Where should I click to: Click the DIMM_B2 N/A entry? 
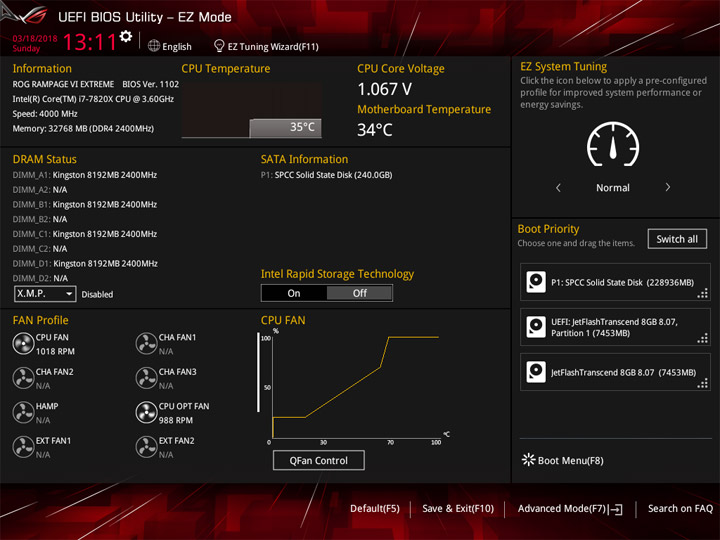pyautogui.click(x=39, y=219)
